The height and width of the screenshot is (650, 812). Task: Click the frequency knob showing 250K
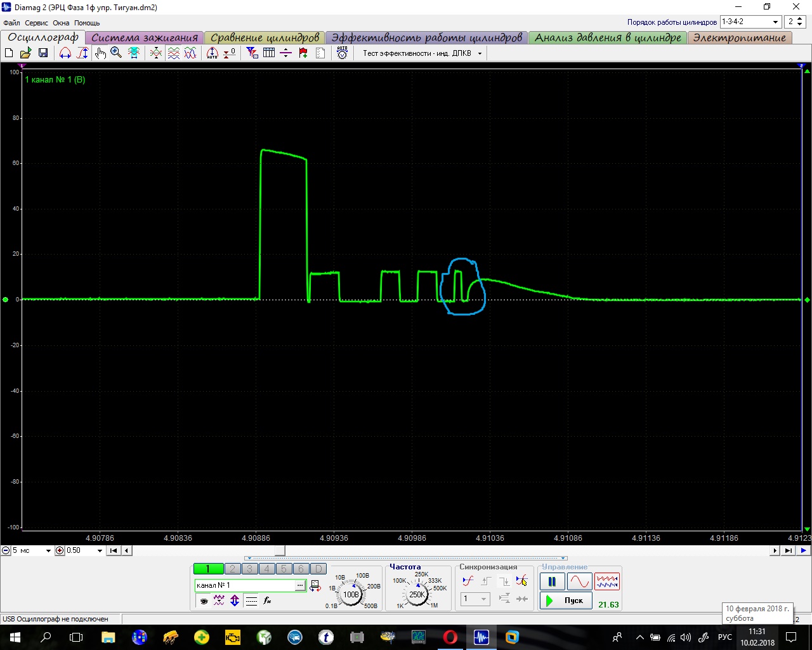tap(417, 595)
